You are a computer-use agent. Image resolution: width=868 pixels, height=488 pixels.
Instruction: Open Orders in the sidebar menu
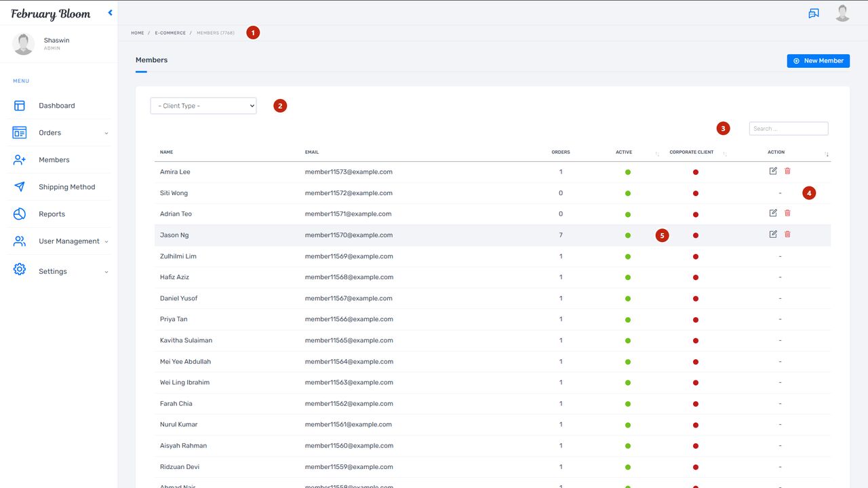point(50,133)
